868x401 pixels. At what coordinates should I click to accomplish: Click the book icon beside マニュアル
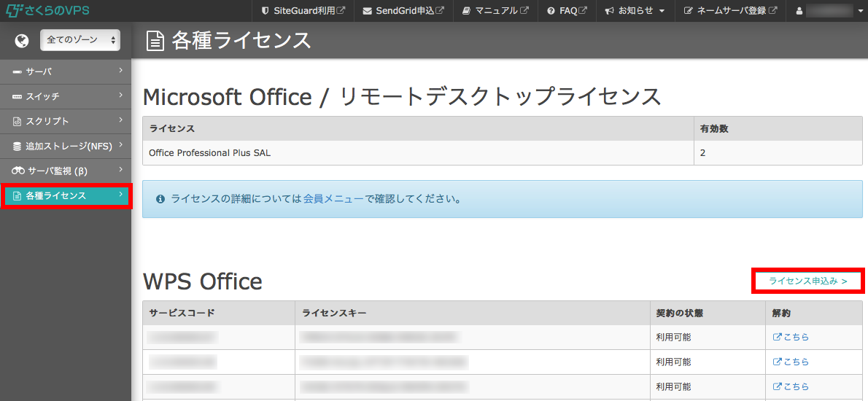[466, 10]
